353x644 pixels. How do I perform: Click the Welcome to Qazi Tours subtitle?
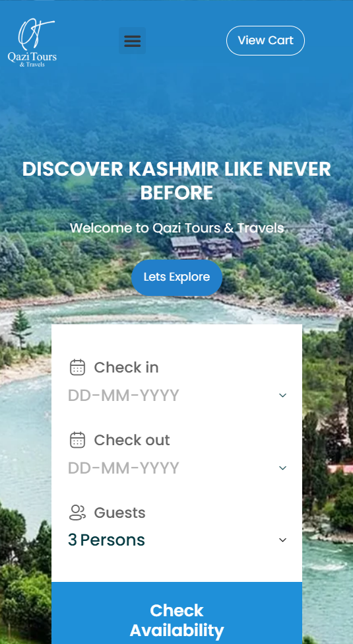point(177,228)
